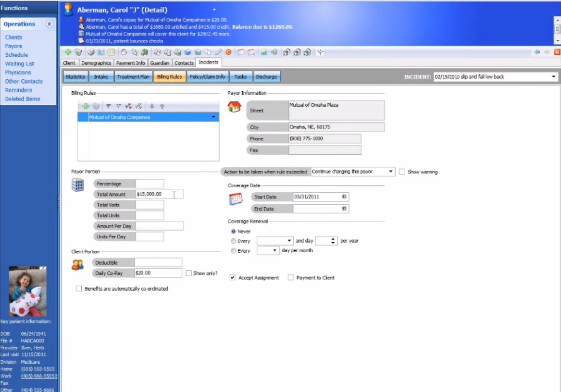This screenshot has height=392, width=561.
Task: Open the Action to be taken dropdown
Action: (x=391, y=171)
